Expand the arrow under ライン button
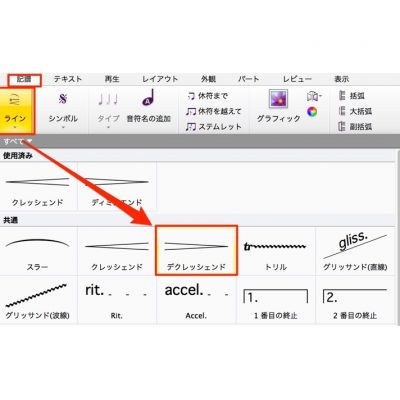Screen dimensions: 400x400 15,127
